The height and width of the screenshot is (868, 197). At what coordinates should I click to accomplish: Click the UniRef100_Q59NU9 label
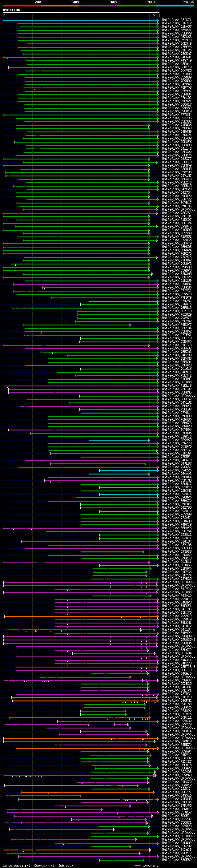176,78
